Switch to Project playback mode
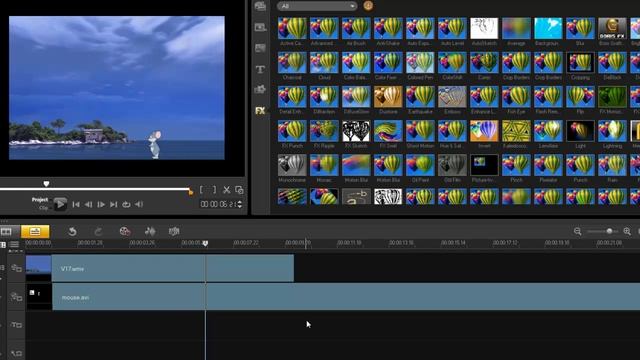 coord(40,200)
